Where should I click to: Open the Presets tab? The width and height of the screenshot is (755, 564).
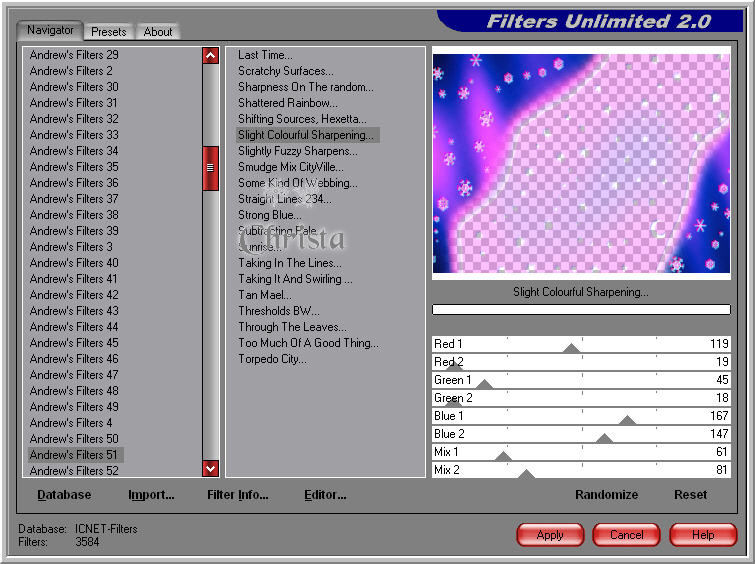click(x=108, y=32)
